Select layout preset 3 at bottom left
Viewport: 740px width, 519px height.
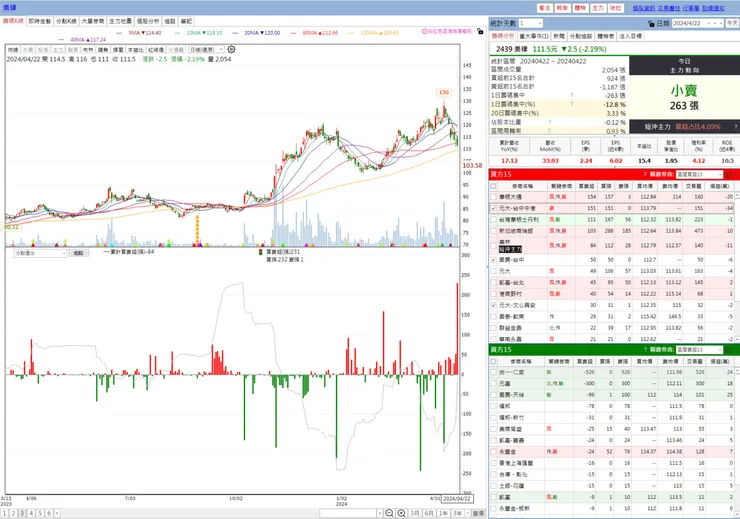pos(22,513)
